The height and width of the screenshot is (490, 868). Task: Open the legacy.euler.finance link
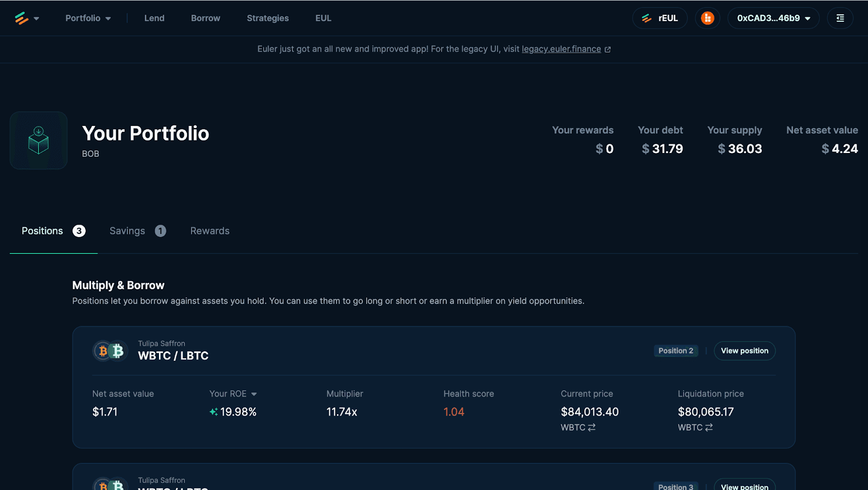click(x=561, y=49)
